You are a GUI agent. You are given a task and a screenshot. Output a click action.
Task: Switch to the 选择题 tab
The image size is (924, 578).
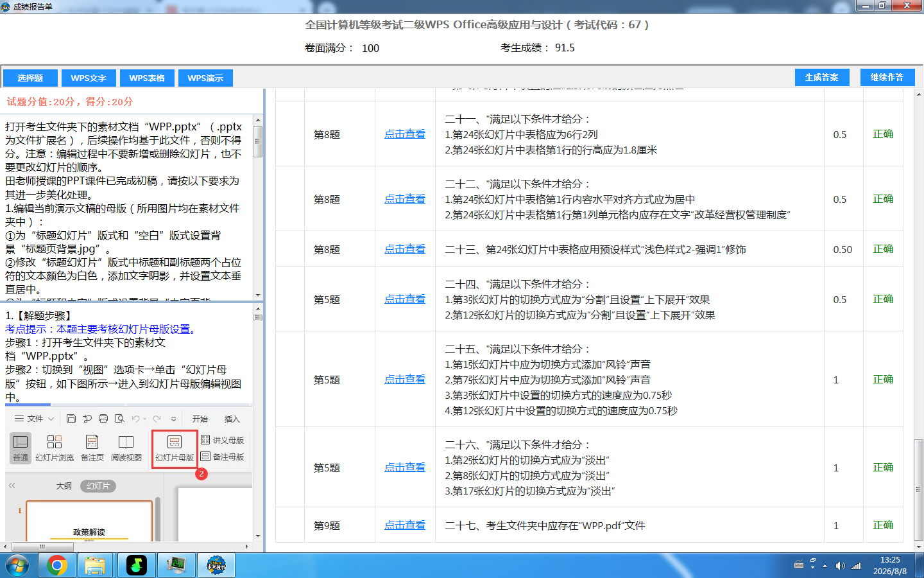click(30, 78)
